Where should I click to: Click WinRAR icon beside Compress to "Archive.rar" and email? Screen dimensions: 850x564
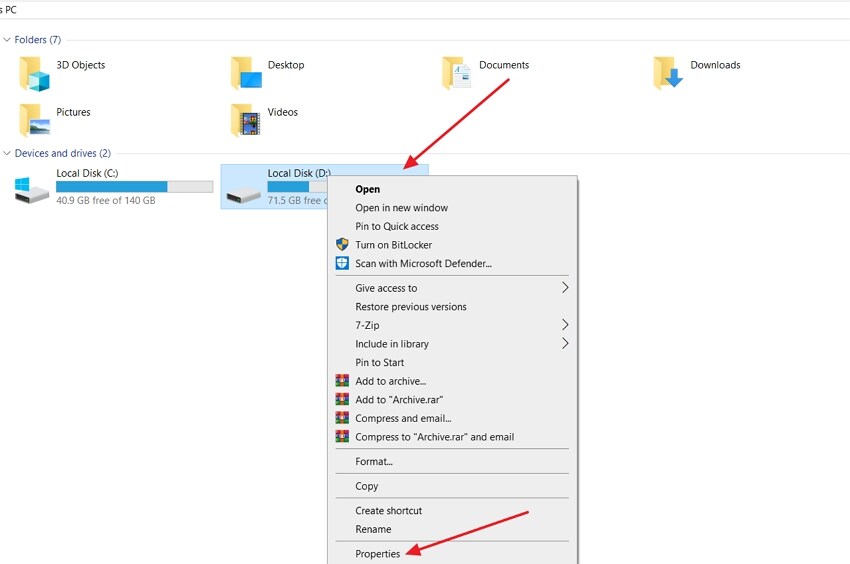[x=342, y=437]
